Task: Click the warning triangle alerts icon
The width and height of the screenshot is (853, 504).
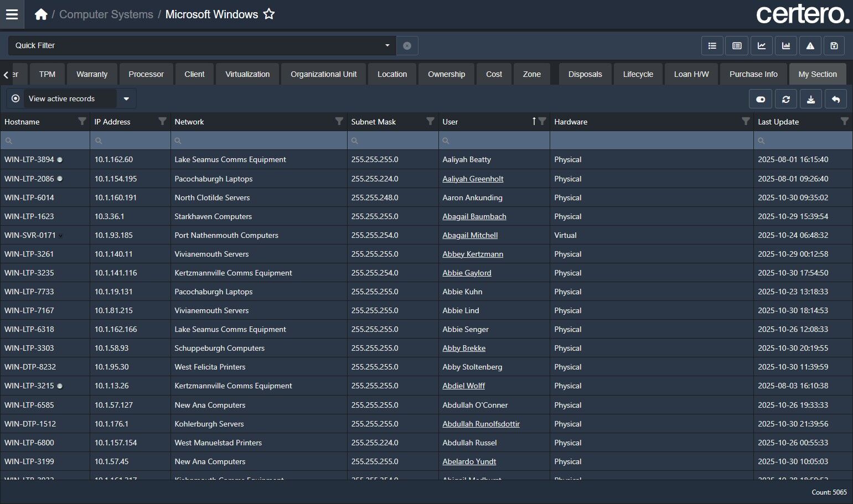Action: (810, 46)
